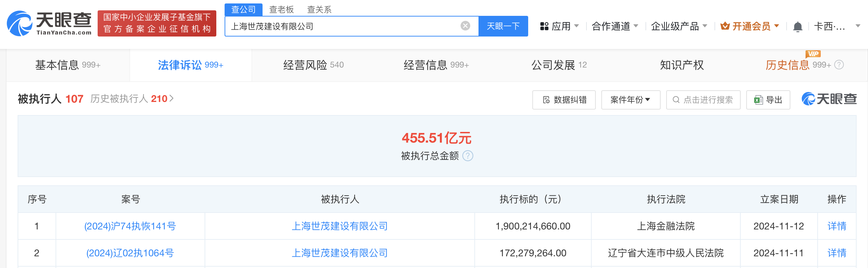Clear the search box with X icon
Viewport: 868px width, 268px height.
pyautogui.click(x=465, y=26)
